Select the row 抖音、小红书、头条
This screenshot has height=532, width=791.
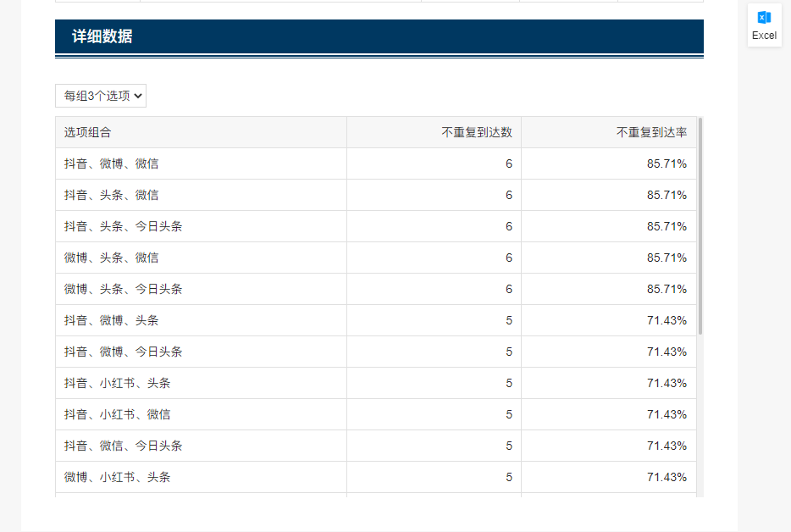point(376,383)
